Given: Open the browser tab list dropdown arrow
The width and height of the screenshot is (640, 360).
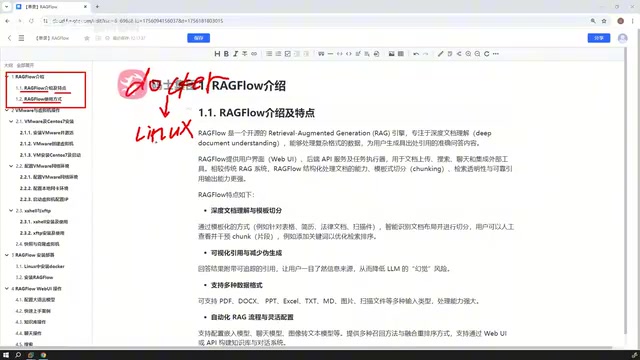Looking at the screenshot, I should coord(6,7).
